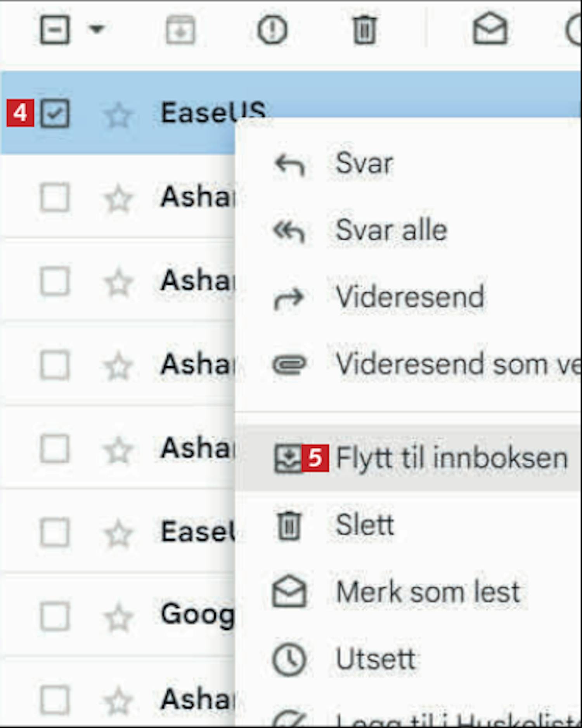The height and width of the screenshot is (728, 582).
Task: Choose Flytt til innboksen
Action: 452,458
